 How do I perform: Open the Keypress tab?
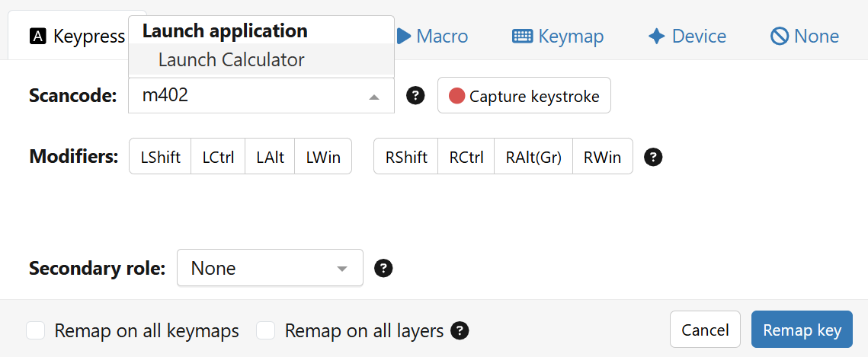click(77, 37)
